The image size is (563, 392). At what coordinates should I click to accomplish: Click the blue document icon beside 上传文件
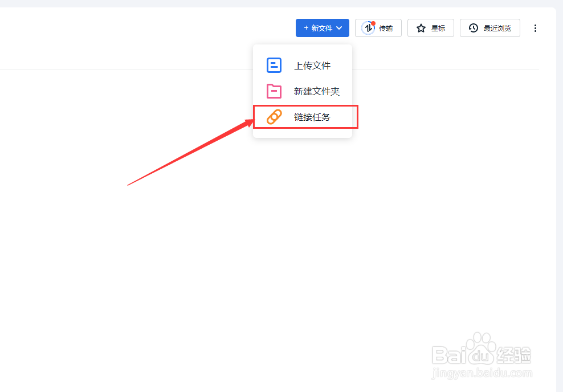pyautogui.click(x=274, y=65)
